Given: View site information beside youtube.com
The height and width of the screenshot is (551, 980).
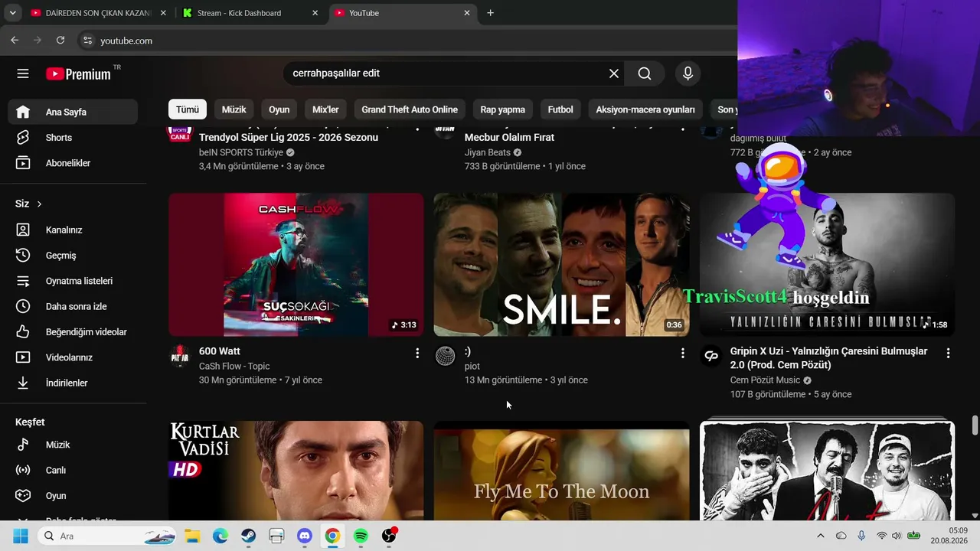Looking at the screenshot, I should (x=87, y=41).
